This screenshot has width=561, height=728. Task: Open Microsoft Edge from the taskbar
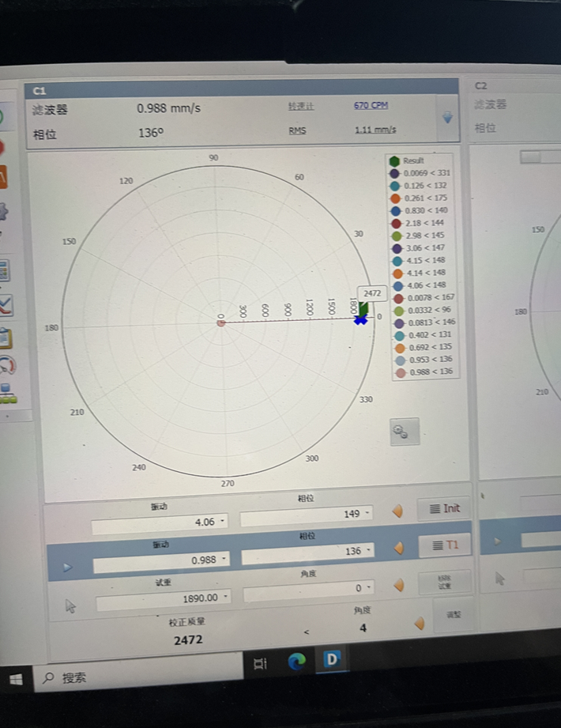297,662
